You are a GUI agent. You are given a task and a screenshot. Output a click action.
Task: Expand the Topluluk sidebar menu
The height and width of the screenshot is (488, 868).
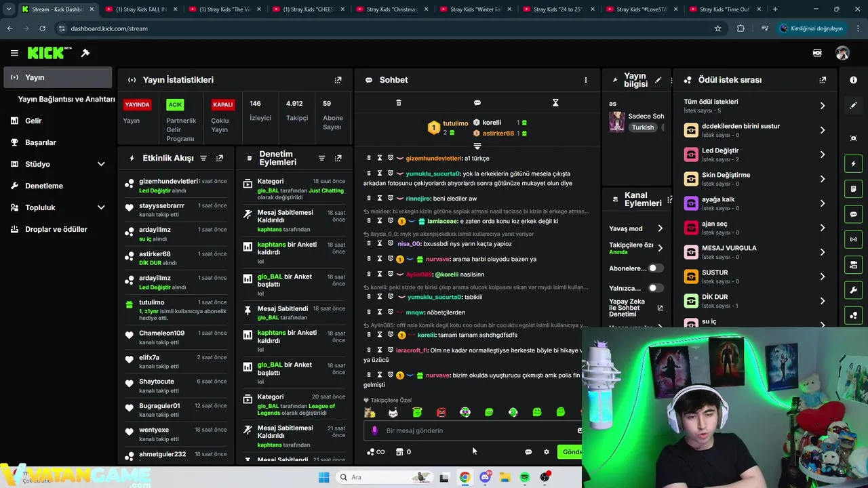(x=101, y=207)
